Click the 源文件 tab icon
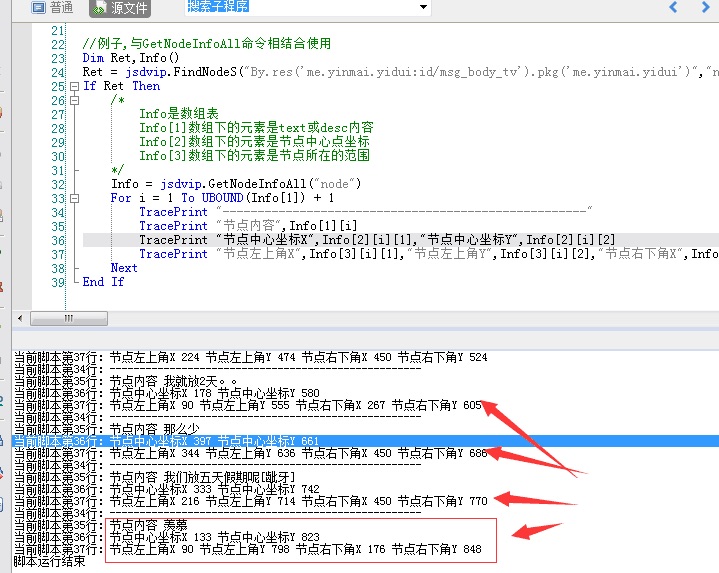 pyautogui.click(x=100, y=8)
